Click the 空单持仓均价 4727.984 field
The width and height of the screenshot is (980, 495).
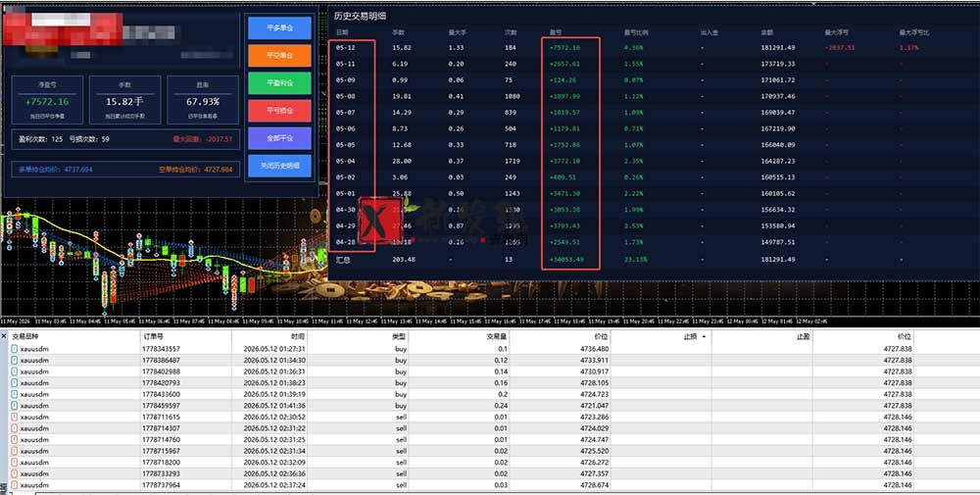[196, 170]
